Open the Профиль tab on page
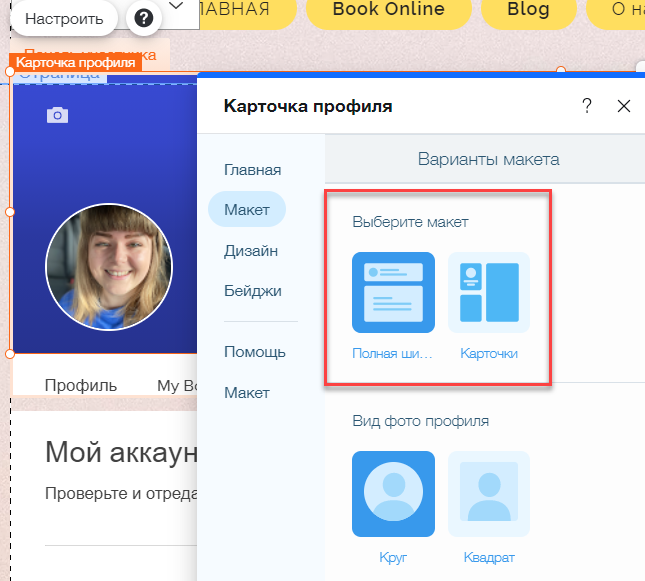This screenshot has height=581, width=645. click(81, 386)
